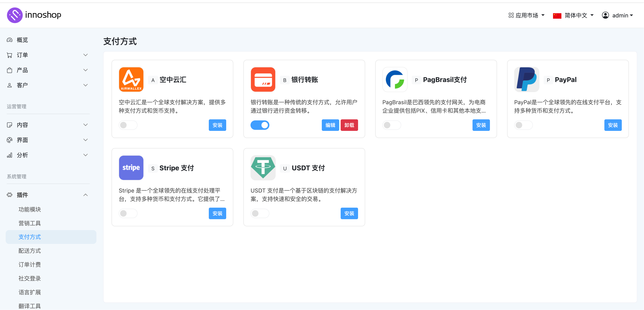Open the 简体中文 language dropdown
The height and width of the screenshot is (310, 644).
[x=573, y=15]
